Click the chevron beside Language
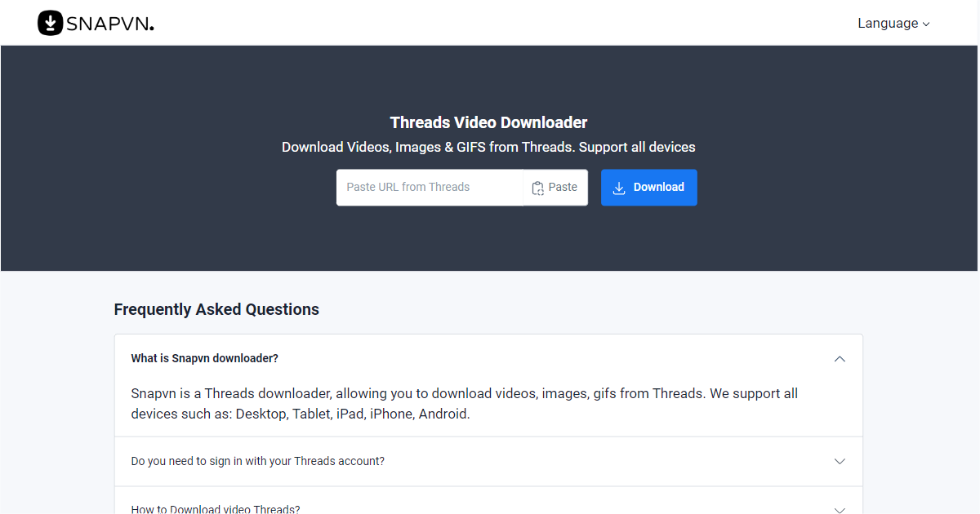Viewport: 980px width, 514px height. (926, 24)
